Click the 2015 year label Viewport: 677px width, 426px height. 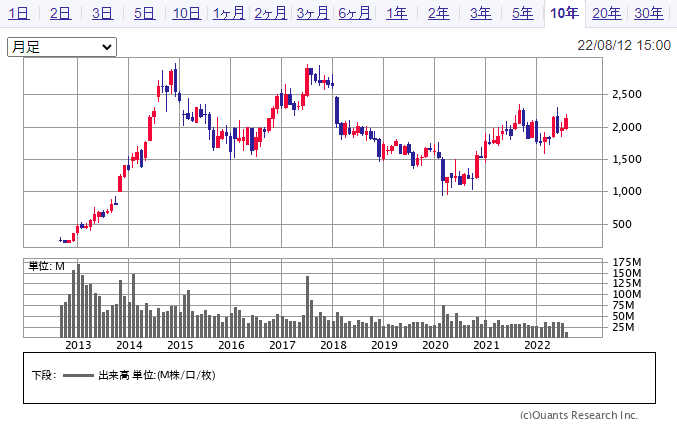(x=180, y=345)
